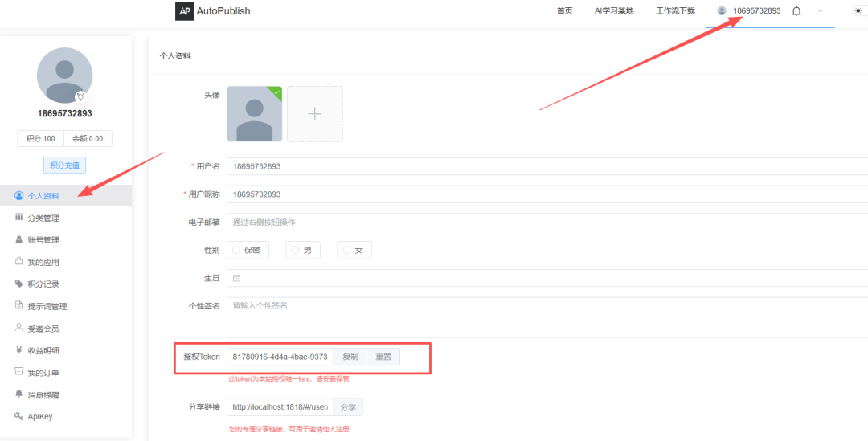Click the 消息提醒 bell icon in sidebar
Viewport: 868px width, 441px height.
[19, 394]
